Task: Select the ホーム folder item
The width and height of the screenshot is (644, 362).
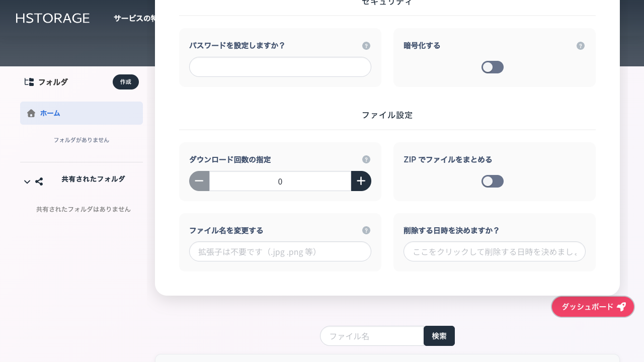Action: point(82,113)
